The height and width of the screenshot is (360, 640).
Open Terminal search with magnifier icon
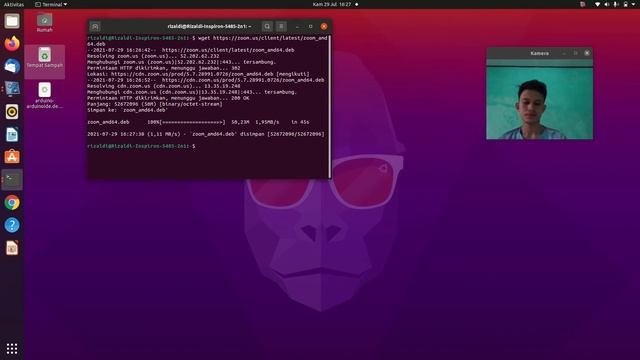point(267,26)
